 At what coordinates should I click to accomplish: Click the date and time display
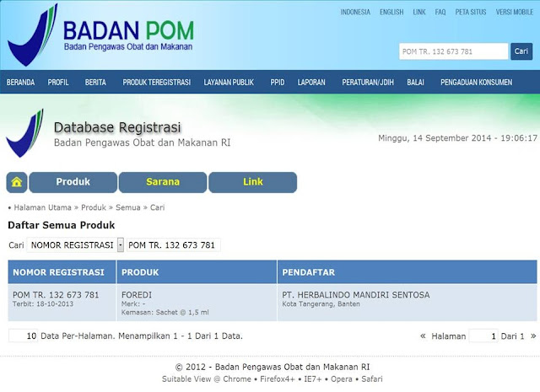tap(457, 138)
